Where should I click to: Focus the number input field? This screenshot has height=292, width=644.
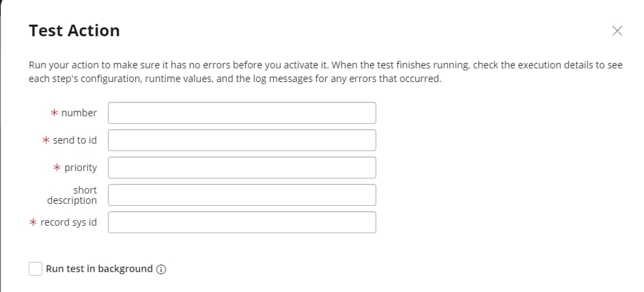tap(242, 113)
